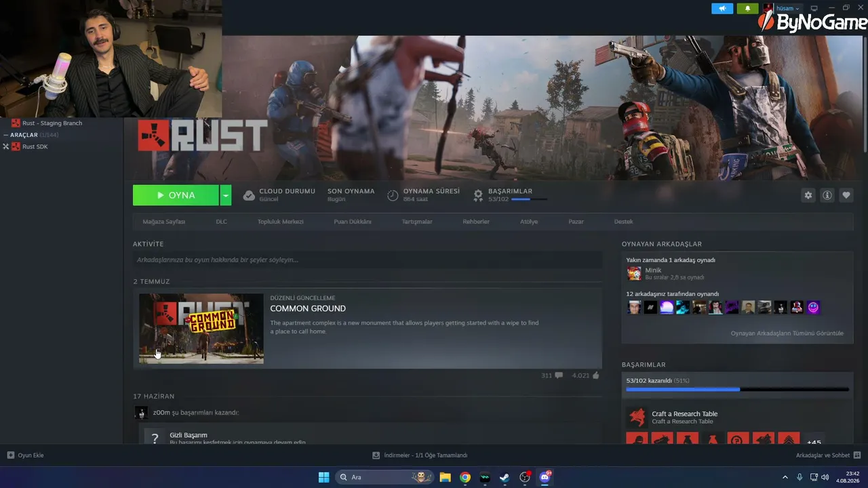Click the hidden achievement question mark icon

[155, 438]
